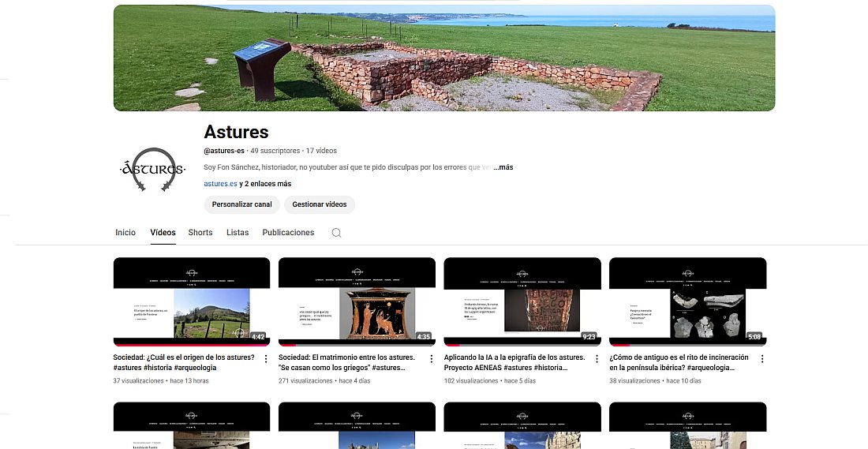Click the '271 visualizaciones' text

pyautogui.click(x=305, y=381)
